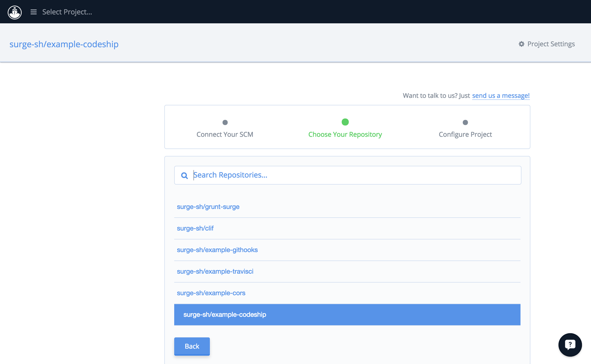
Task: Open the Select Project dropdown
Action: pos(67,12)
